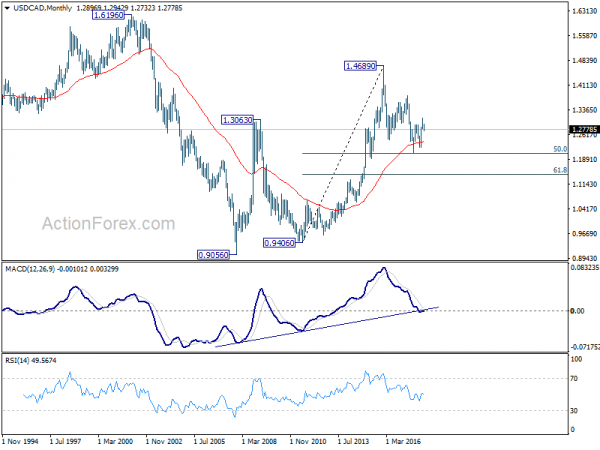Click the 1 Mar 2000 date label
The image size is (600, 450).
115,442
